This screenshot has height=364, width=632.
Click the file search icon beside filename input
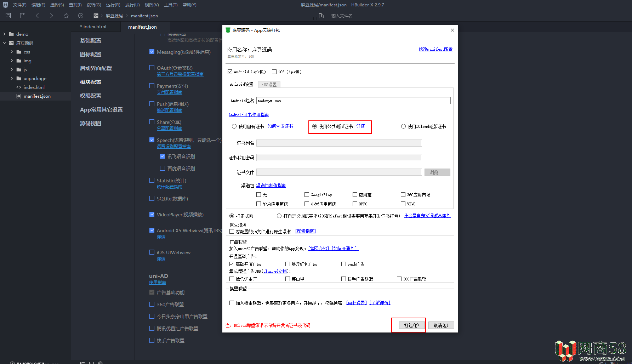point(321,16)
